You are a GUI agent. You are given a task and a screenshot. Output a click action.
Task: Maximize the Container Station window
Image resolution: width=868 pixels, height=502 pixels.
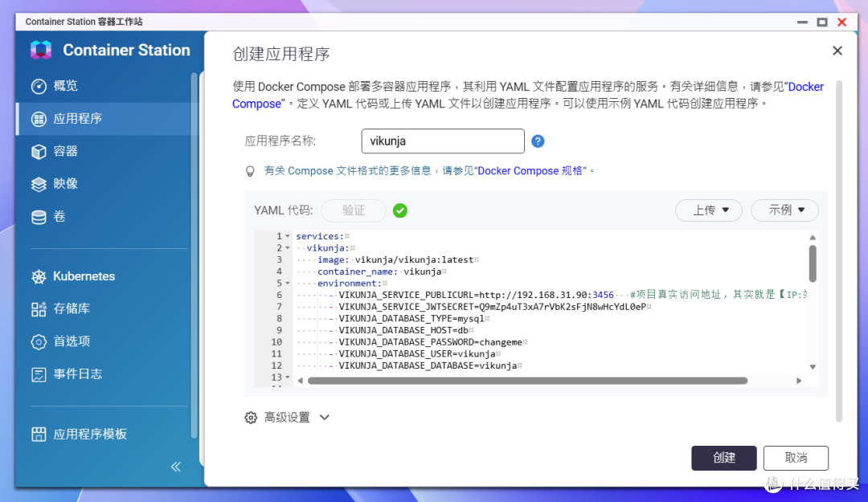coord(822,22)
